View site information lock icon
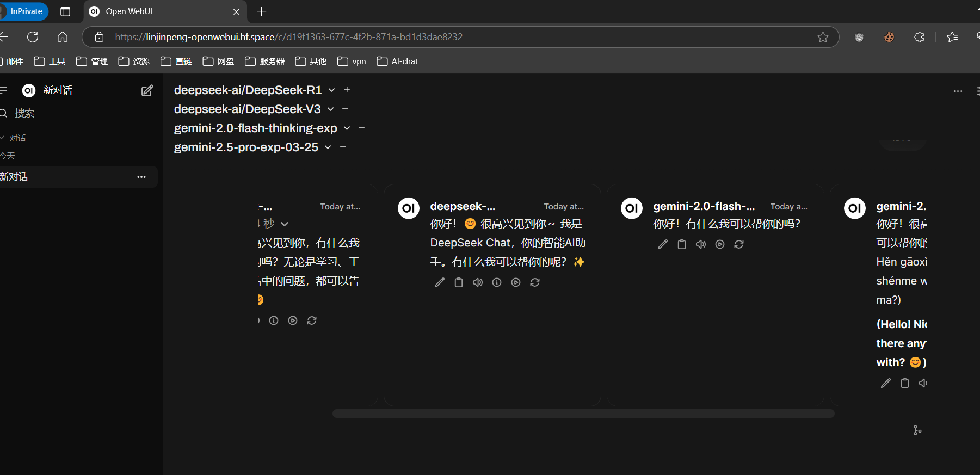Screen dimensions: 980x475 point(99,37)
